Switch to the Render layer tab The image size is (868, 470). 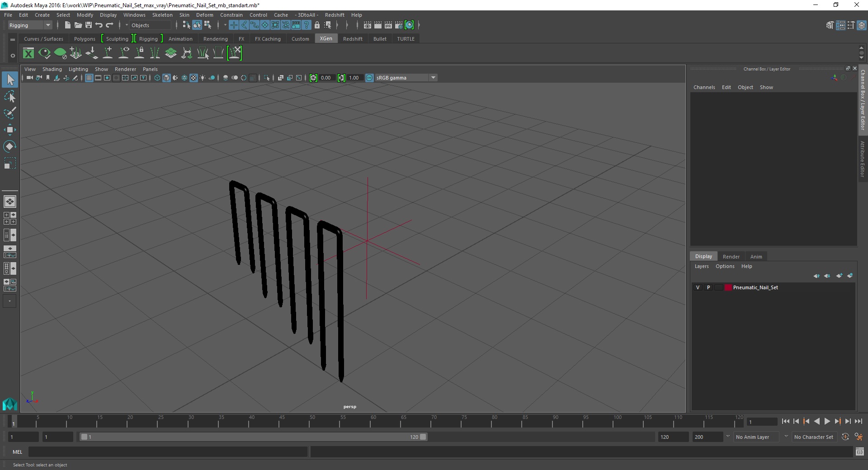[x=731, y=257]
